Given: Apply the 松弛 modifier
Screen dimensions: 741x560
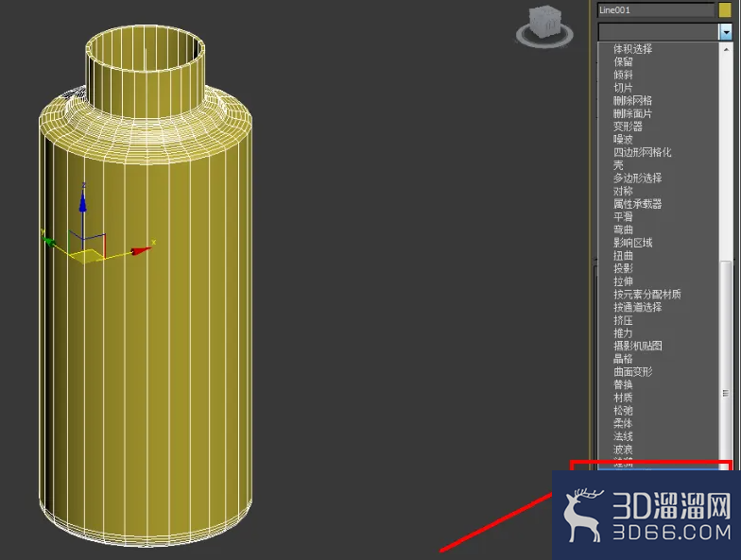Looking at the screenshot, I should click(x=623, y=411).
